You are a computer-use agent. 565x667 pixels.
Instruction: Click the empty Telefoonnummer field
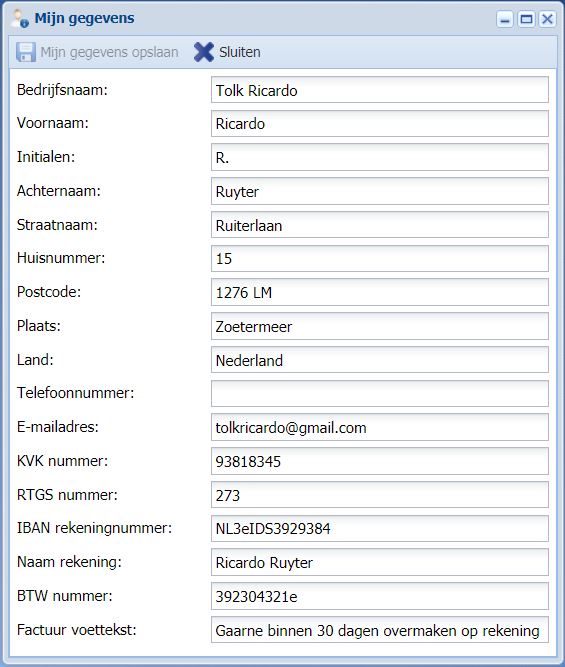click(x=380, y=393)
